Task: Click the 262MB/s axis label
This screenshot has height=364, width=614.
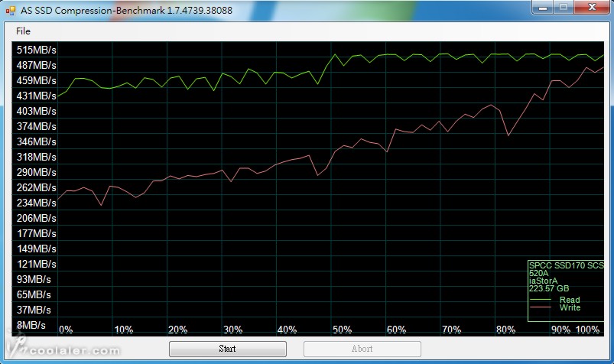Action: click(37, 187)
